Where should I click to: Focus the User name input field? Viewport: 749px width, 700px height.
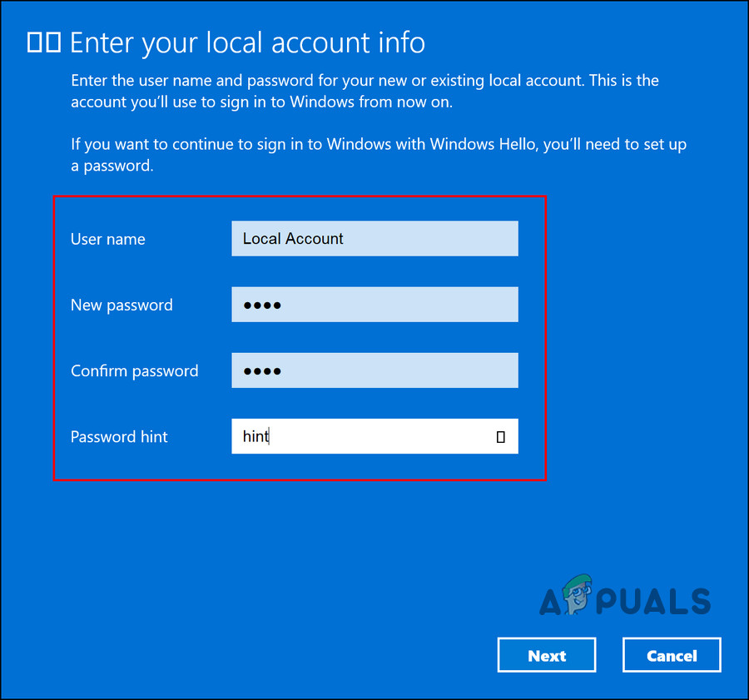point(374,238)
